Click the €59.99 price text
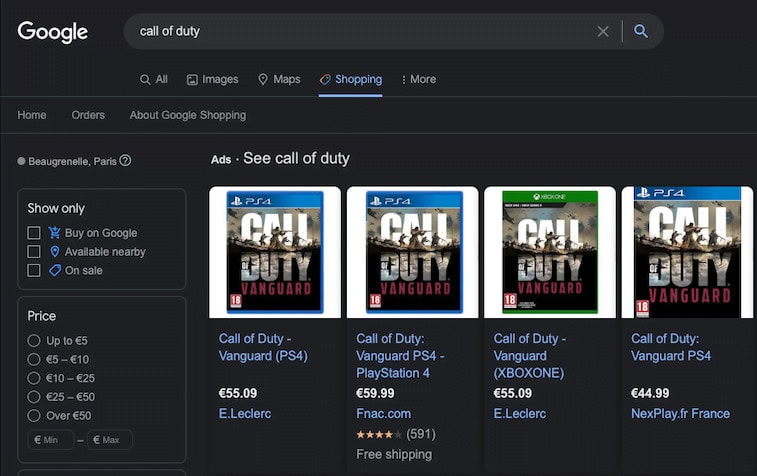The width and height of the screenshot is (757, 476). tap(375, 393)
